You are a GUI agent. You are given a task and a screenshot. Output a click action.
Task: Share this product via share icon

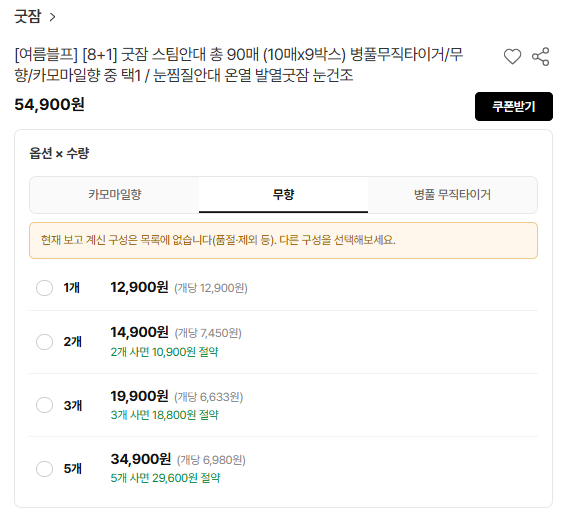pos(541,57)
